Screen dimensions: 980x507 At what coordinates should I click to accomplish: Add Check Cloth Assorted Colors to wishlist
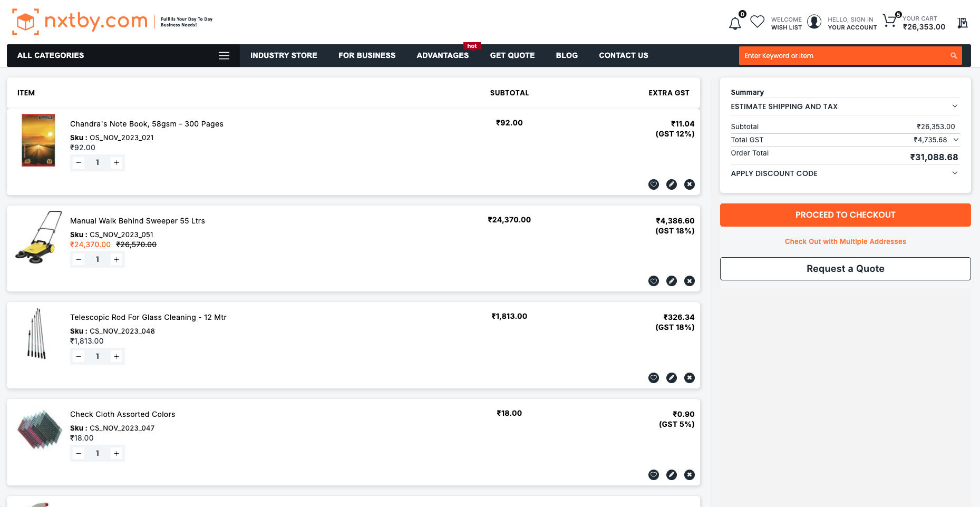654,475
